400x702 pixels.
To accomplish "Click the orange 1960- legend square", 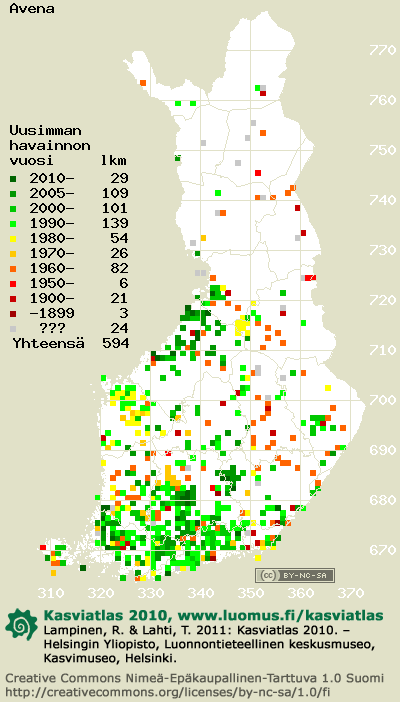I will 14,269.
